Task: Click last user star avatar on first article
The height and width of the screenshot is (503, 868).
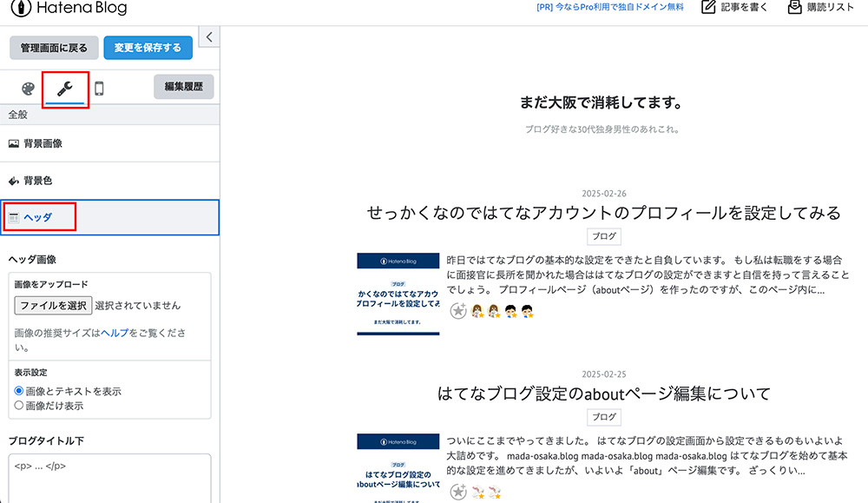Action: pyautogui.click(x=528, y=311)
